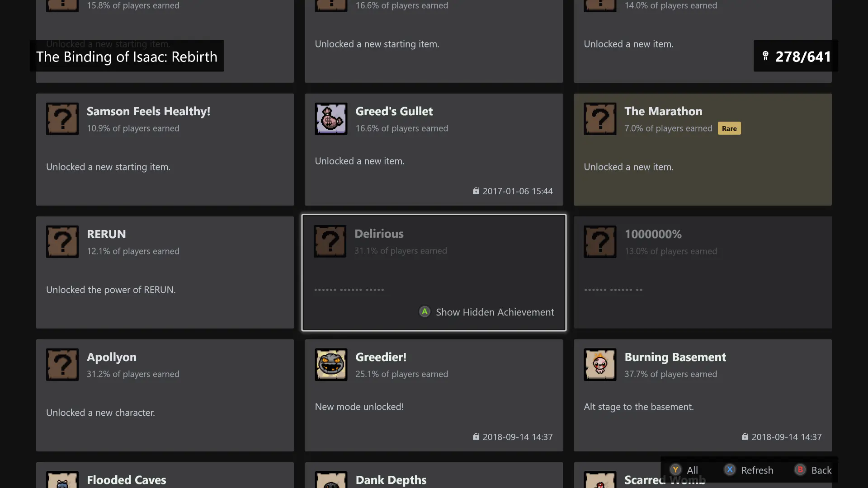Click the green A button icon

pos(425,312)
